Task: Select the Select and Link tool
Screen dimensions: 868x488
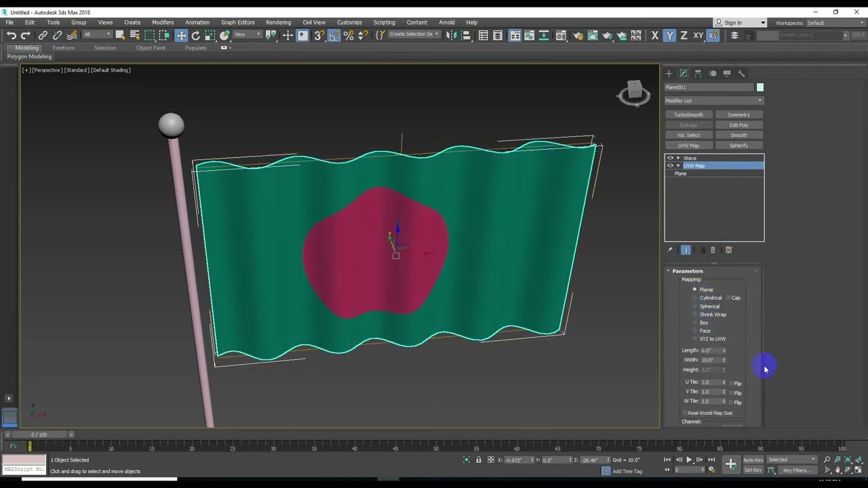Action: [43, 35]
